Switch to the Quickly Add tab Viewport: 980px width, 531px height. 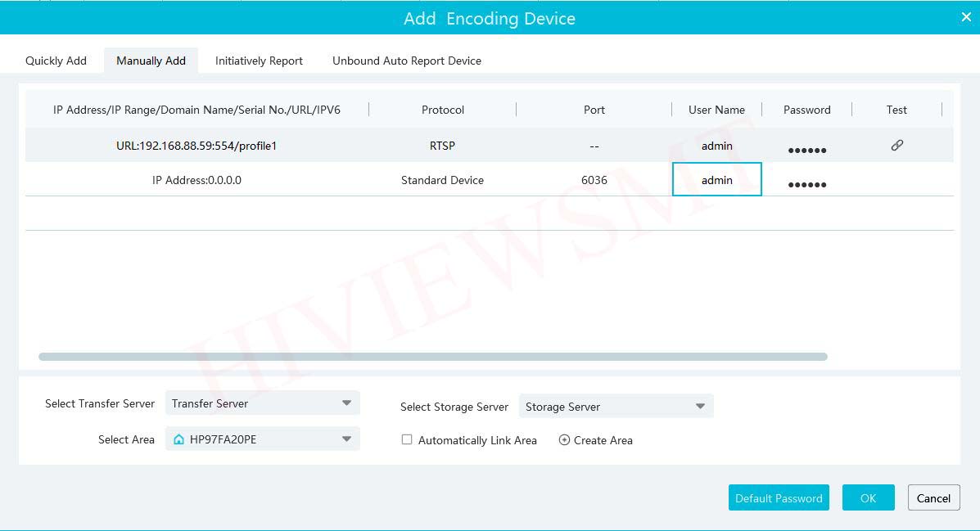pos(56,61)
